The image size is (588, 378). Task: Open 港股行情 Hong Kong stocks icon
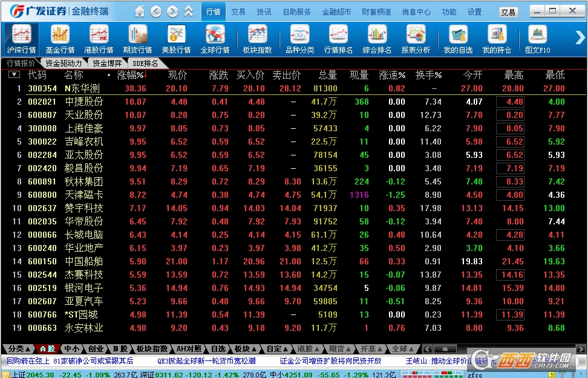point(99,39)
